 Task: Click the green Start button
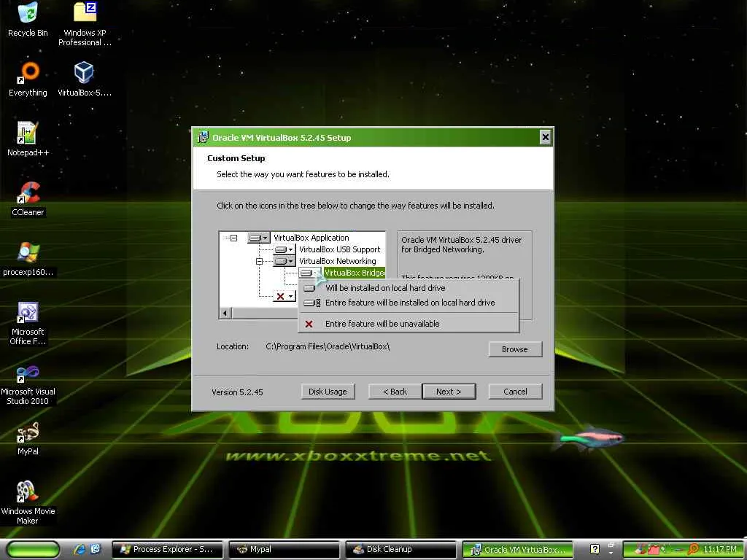tap(34, 550)
